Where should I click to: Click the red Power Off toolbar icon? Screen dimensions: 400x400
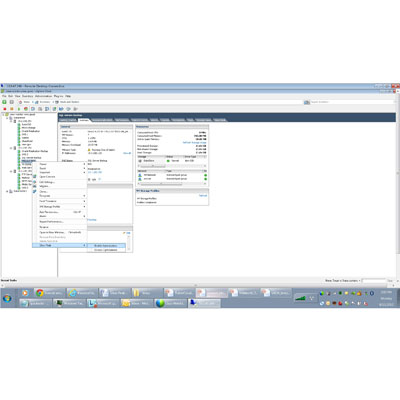click(5, 109)
